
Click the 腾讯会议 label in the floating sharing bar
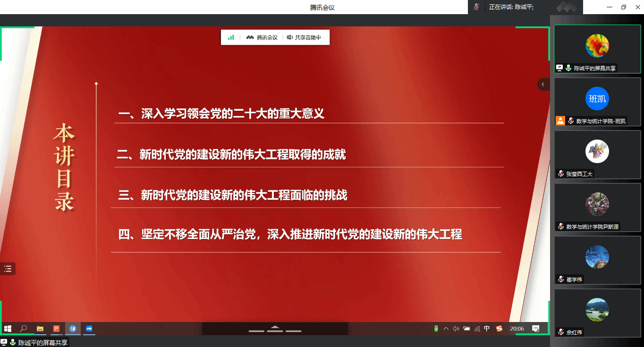(262, 37)
